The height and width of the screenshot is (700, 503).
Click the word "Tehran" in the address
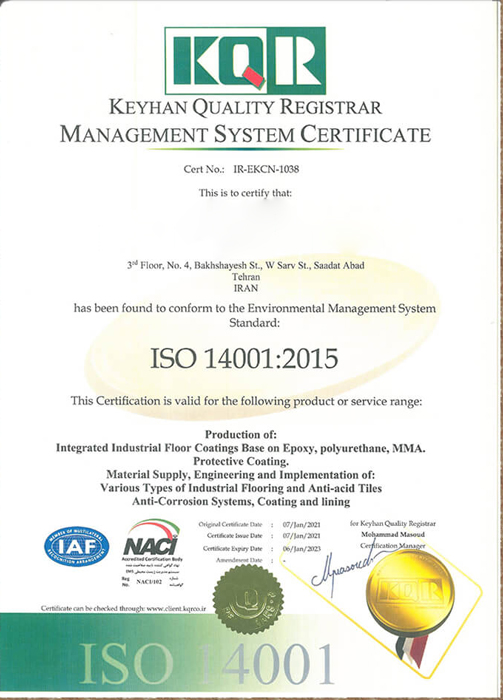pyautogui.click(x=246, y=277)
